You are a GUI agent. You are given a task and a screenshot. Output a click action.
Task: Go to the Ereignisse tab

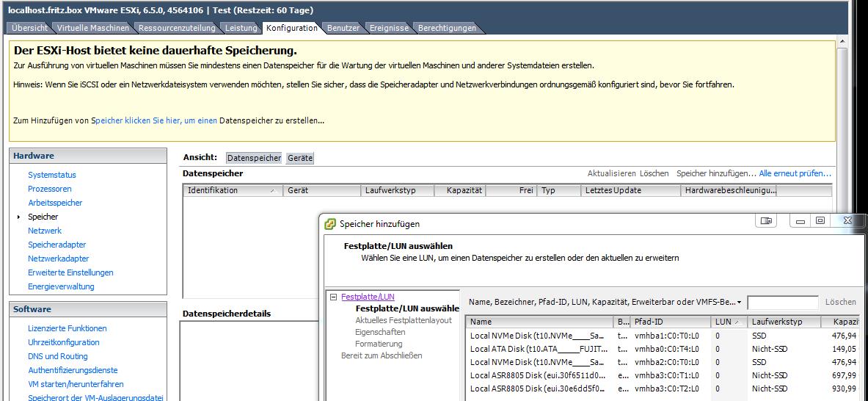[389, 28]
